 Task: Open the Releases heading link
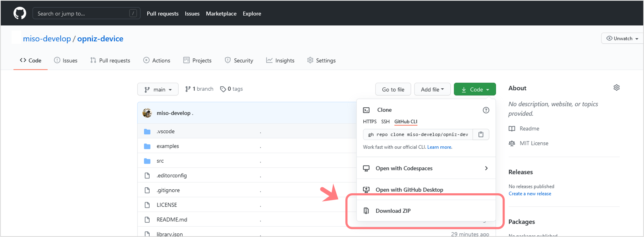521,172
